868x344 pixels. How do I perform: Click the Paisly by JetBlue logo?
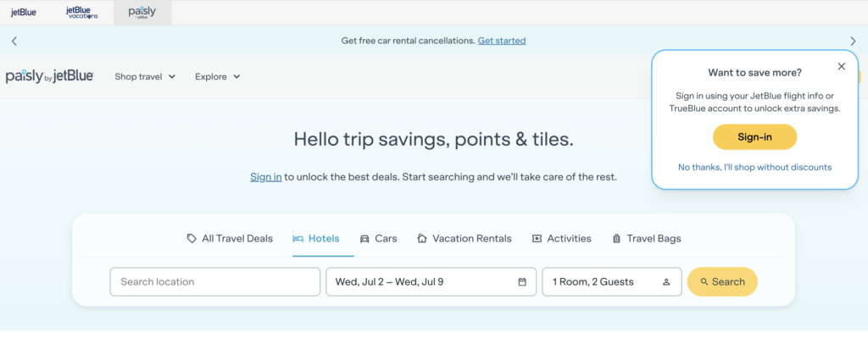pos(50,76)
